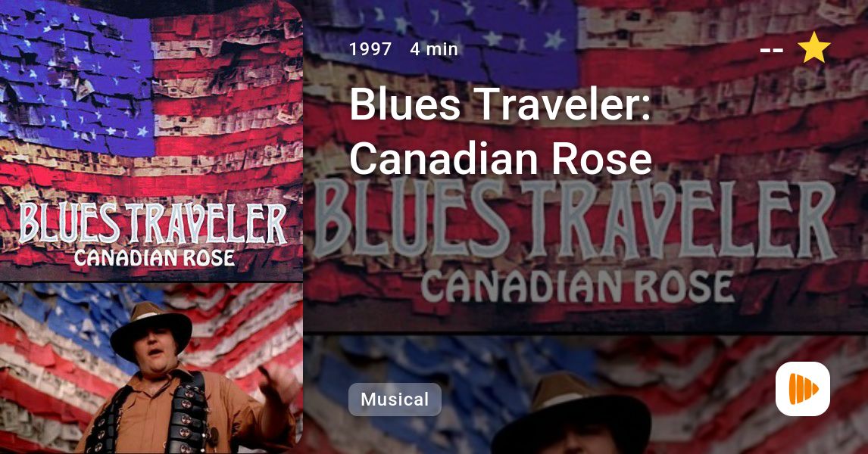Start playback with the orange play icon
The height and width of the screenshot is (454, 868).
tap(803, 389)
